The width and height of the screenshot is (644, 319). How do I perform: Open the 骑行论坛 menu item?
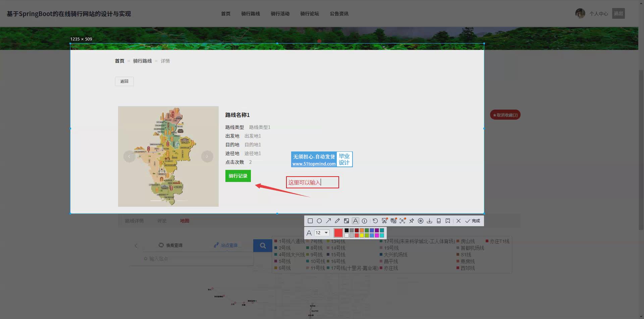(x=310, y=14)
